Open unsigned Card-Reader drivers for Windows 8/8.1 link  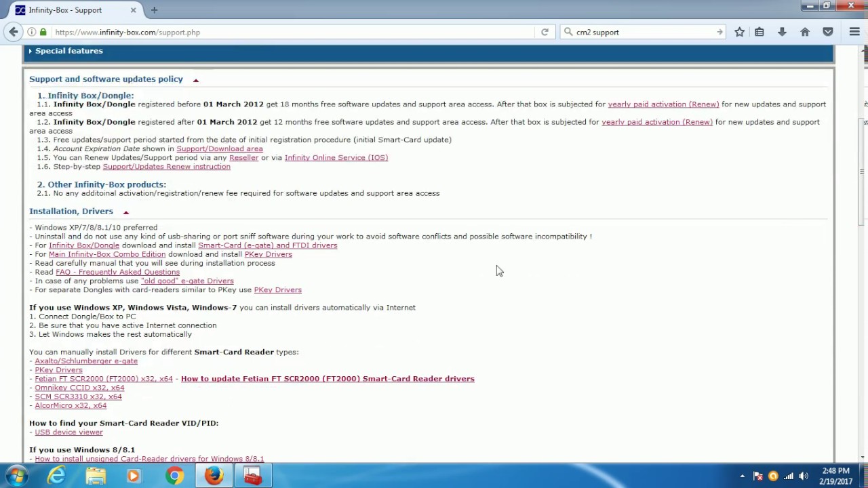(149, 459)
